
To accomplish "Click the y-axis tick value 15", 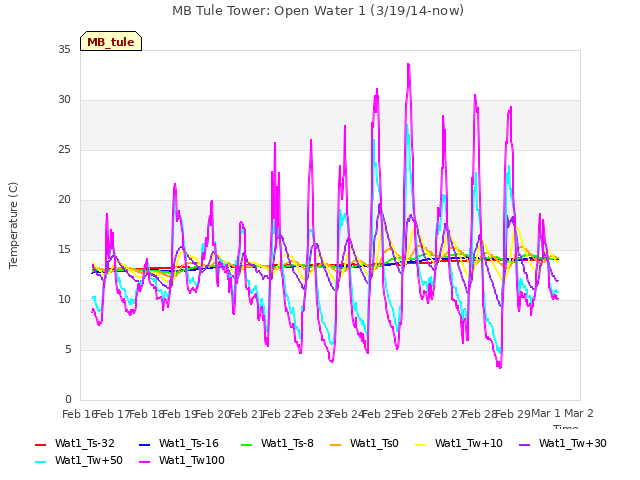I will [64, 249].
